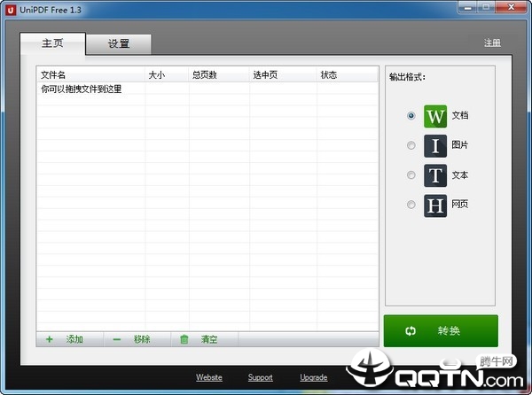The height and width of the screenshot is (395, 532).
Task: Click the 你可以拖拽文件到这里 placeholder row
Action: coord(207,89)
